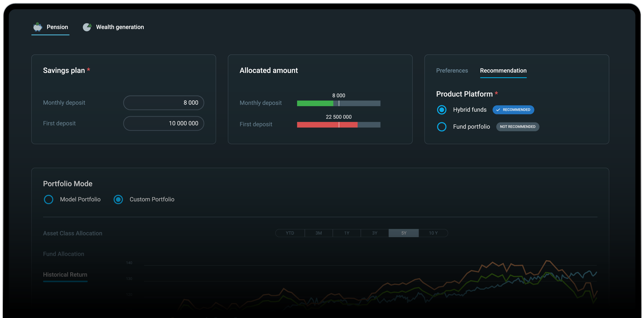Click the Product Platform heading
This screenshot has width=644, height=318.
pyautogui.click(x=464, y=94)
